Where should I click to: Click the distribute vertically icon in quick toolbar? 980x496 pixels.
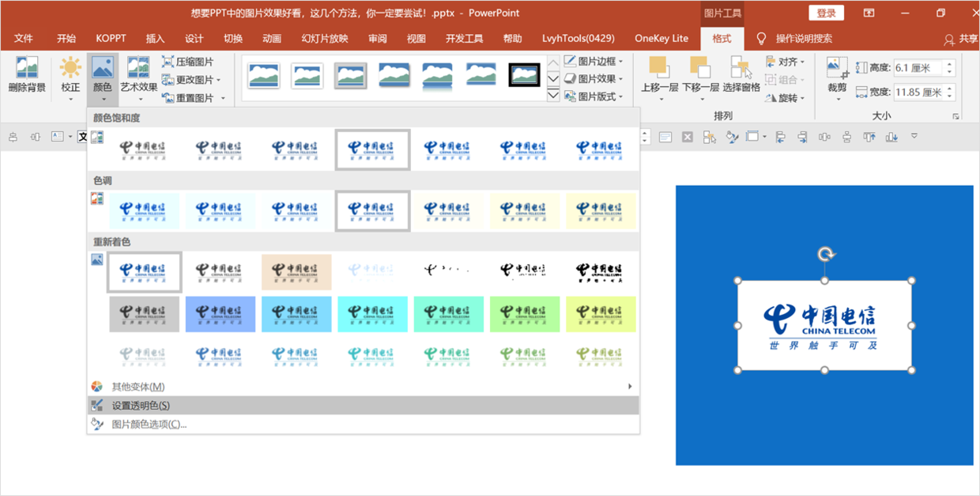[x=846, y=137]
